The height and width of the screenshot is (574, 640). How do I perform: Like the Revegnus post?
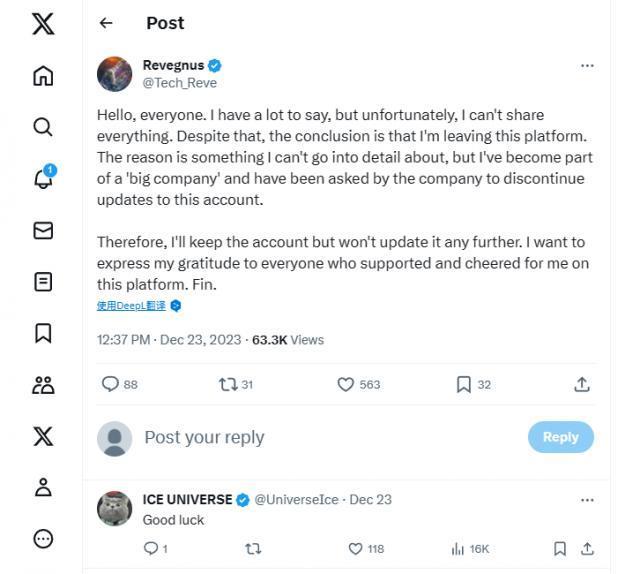[x=346, y=384]
